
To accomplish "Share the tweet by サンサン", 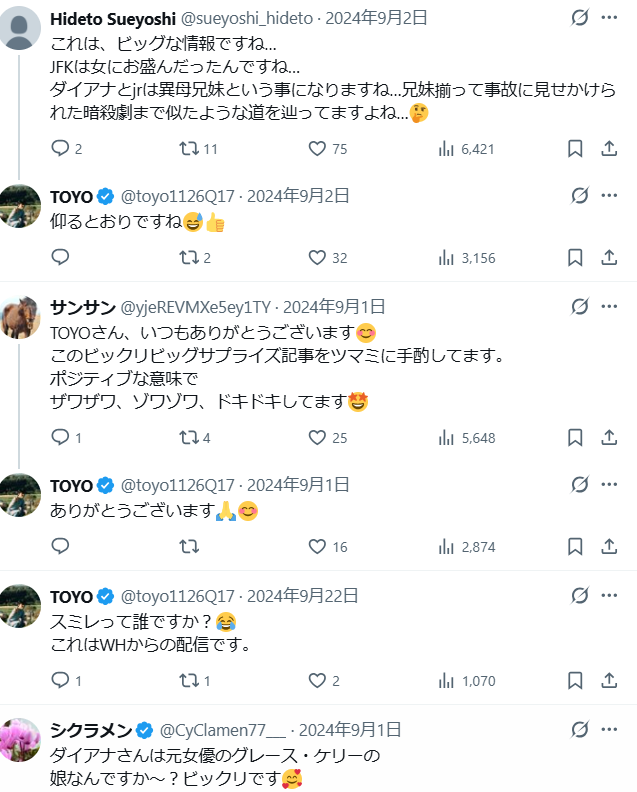I will click(609, 437).
